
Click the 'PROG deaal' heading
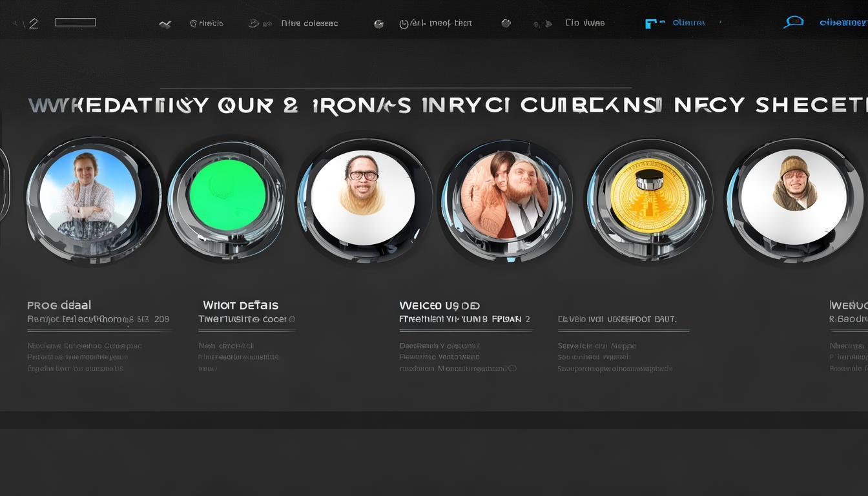(x=59, y=305)
